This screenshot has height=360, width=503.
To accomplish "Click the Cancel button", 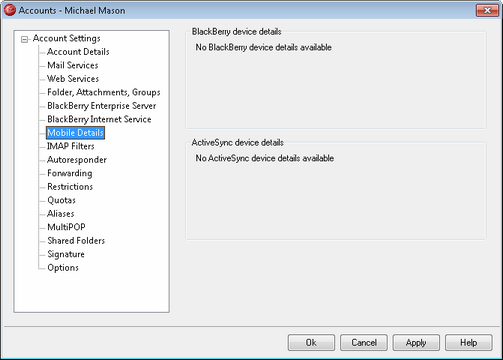I will (x=364, y=343).
